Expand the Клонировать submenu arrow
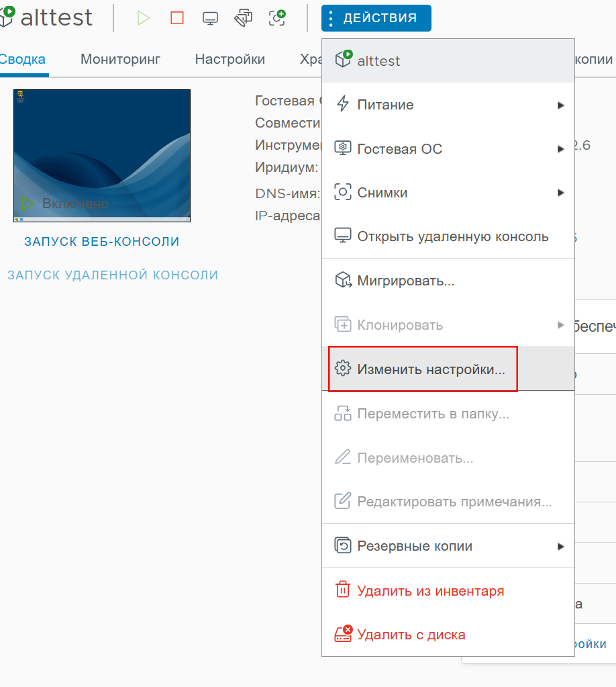616x687 pixels. [x=560, y=325]
